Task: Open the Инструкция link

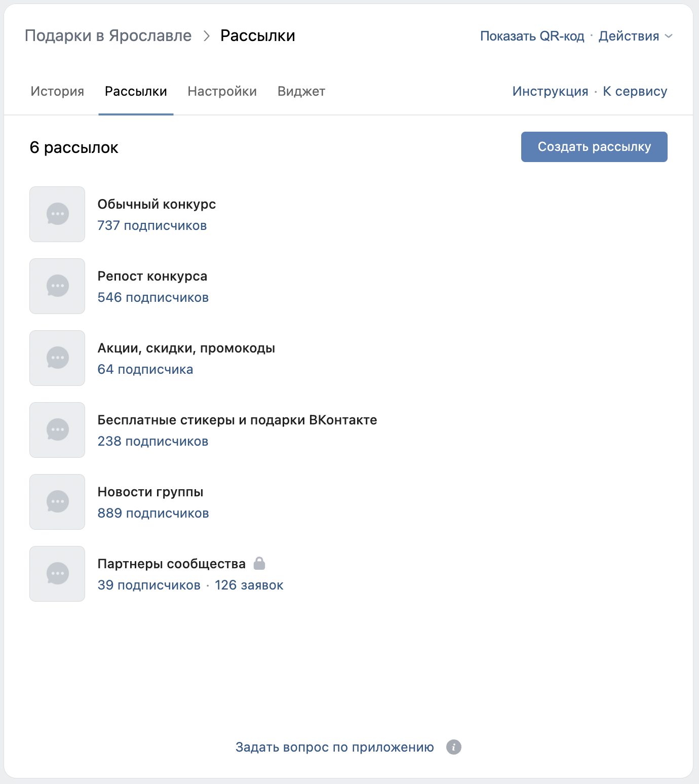Action: tap(550, 91)
